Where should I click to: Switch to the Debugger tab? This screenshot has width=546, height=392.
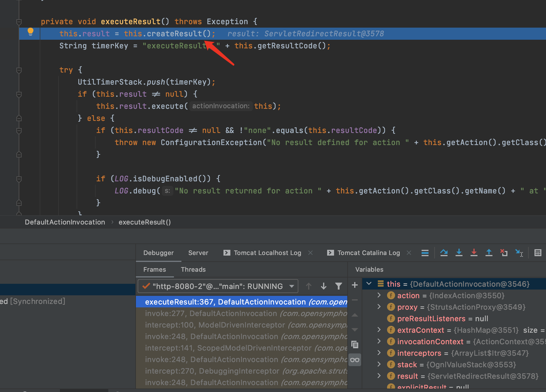(158, 253)
